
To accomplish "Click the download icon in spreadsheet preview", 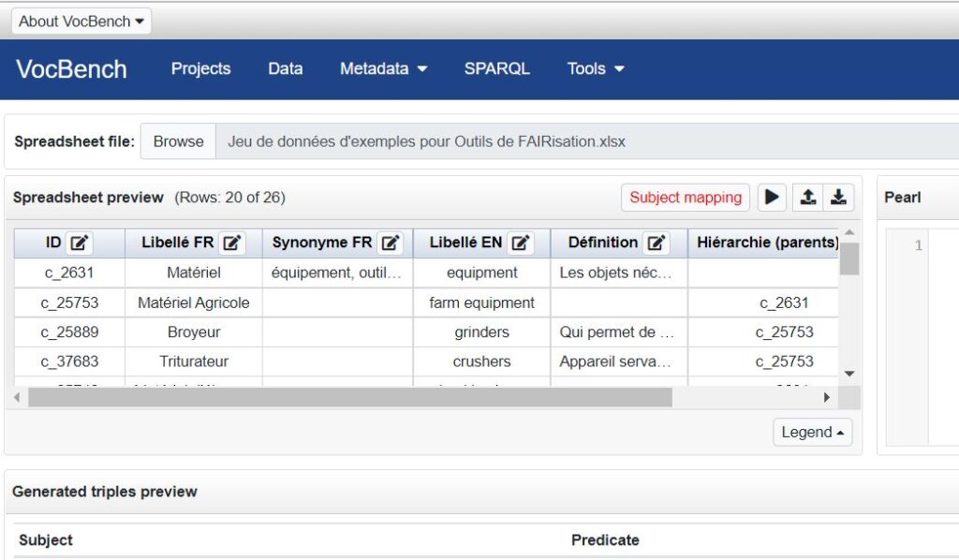I will pyautogui.click(x=838, y=198).
